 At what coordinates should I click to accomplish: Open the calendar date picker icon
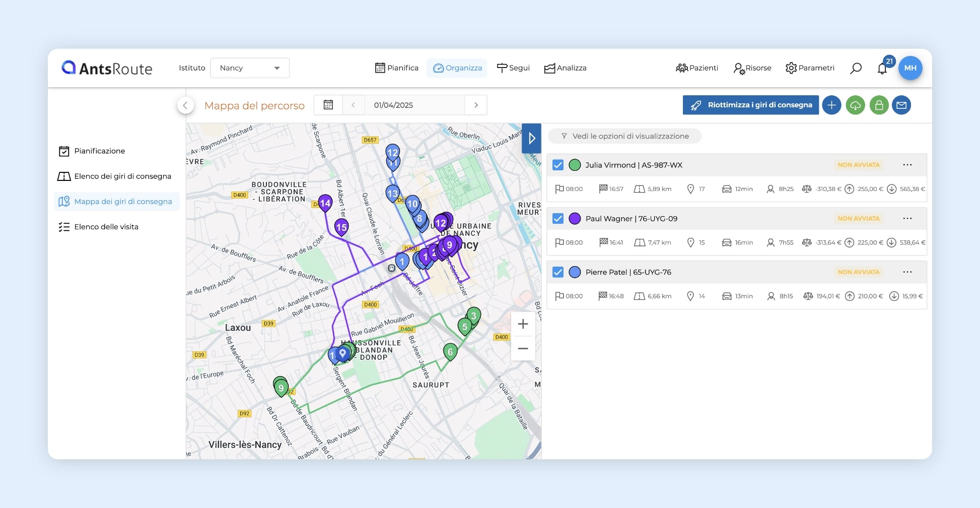[328, 105]
